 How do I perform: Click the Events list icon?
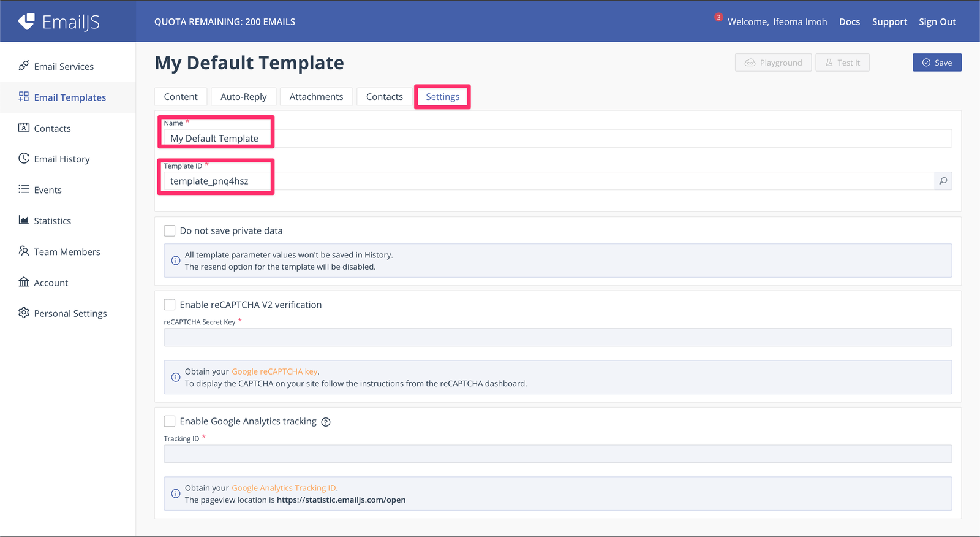click(24, 189)
